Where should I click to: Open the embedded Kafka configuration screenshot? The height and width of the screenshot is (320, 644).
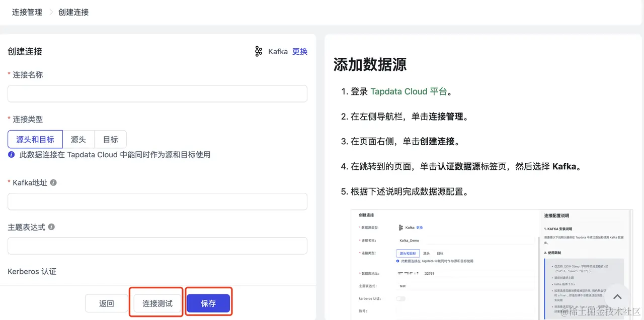click(492, 264)
